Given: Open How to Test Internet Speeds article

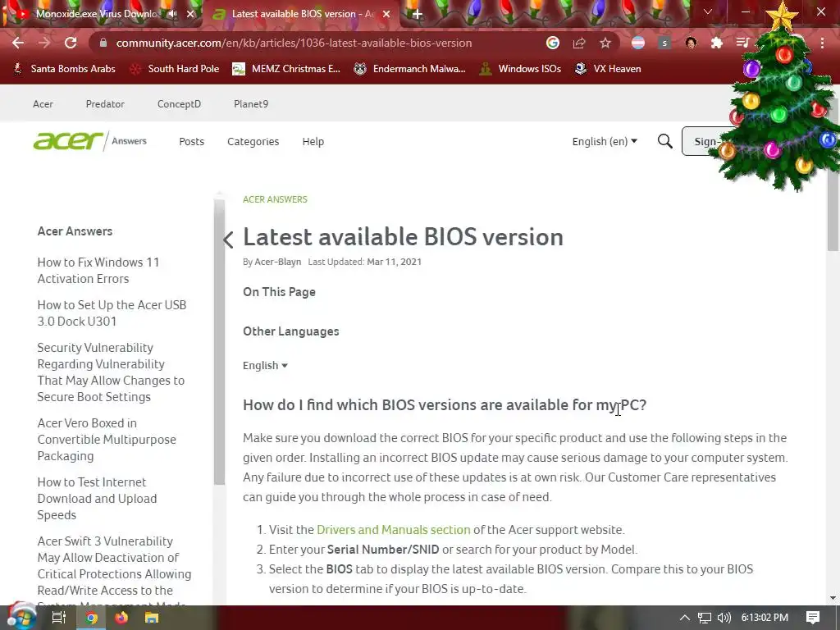Looking at the screenshot, I should [x=97, y=498].
